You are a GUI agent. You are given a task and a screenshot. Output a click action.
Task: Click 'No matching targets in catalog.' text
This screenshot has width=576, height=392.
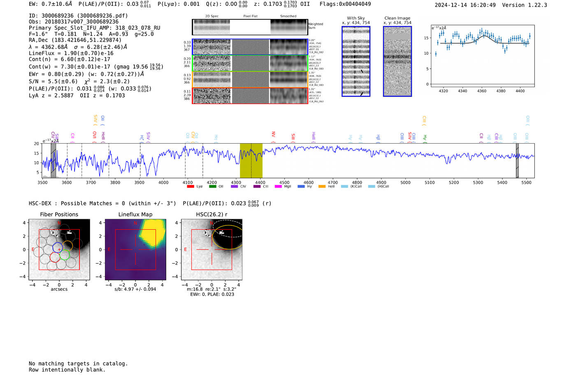[78, 364]
